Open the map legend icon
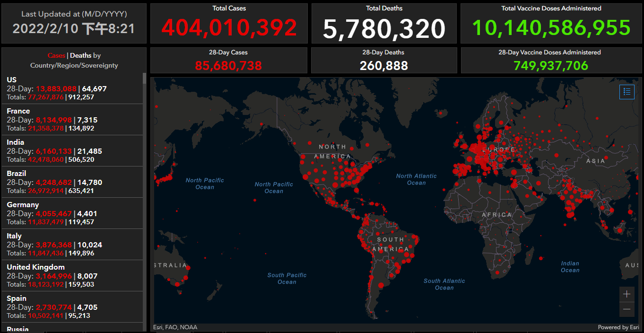 tap(627, 92)
